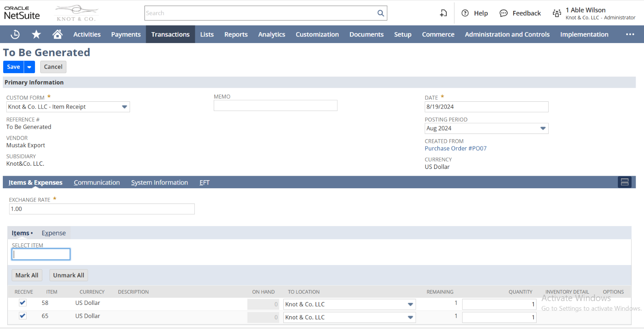The height and width of the screenshot is (329, 644).
Task: Switch to the Communication subtab
Action: tap(97, 183)
